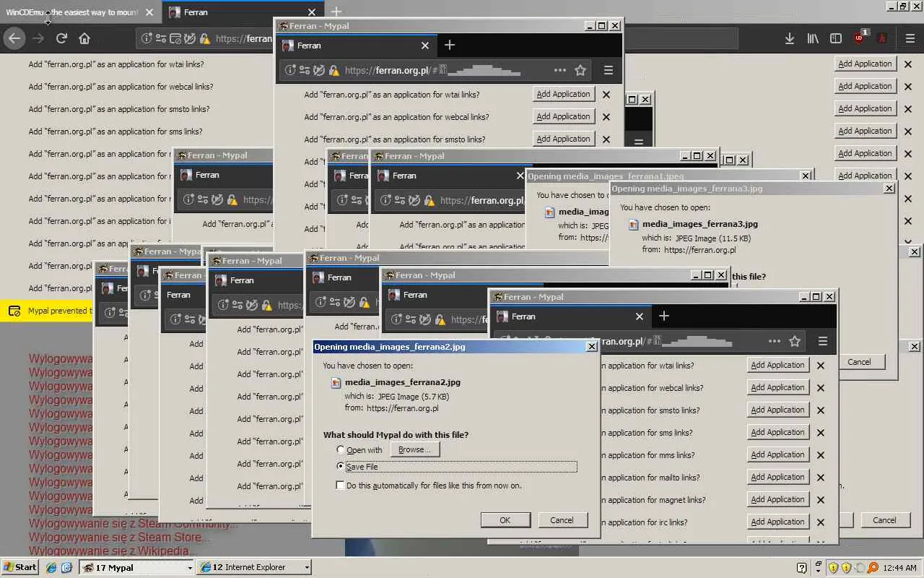This screenshot has height=578, width=924.
Task: Go back using the main window's Back arrow
Action: click(14, 38)
